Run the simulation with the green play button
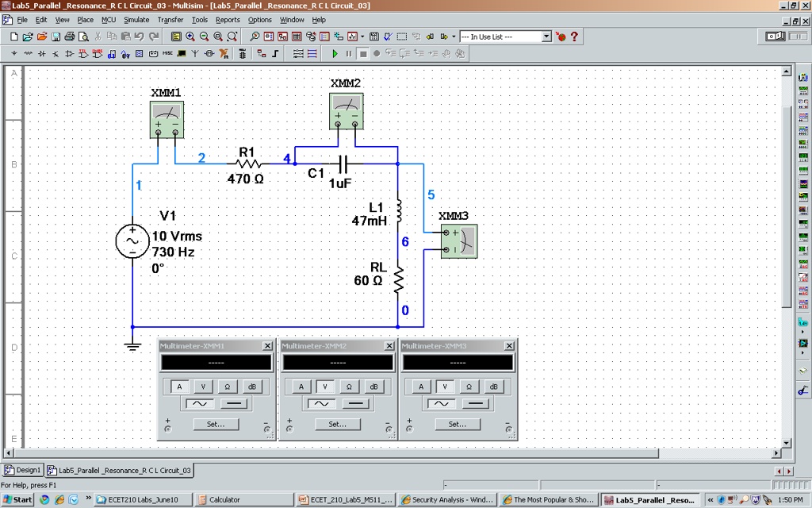 click(x=334, y=54)
